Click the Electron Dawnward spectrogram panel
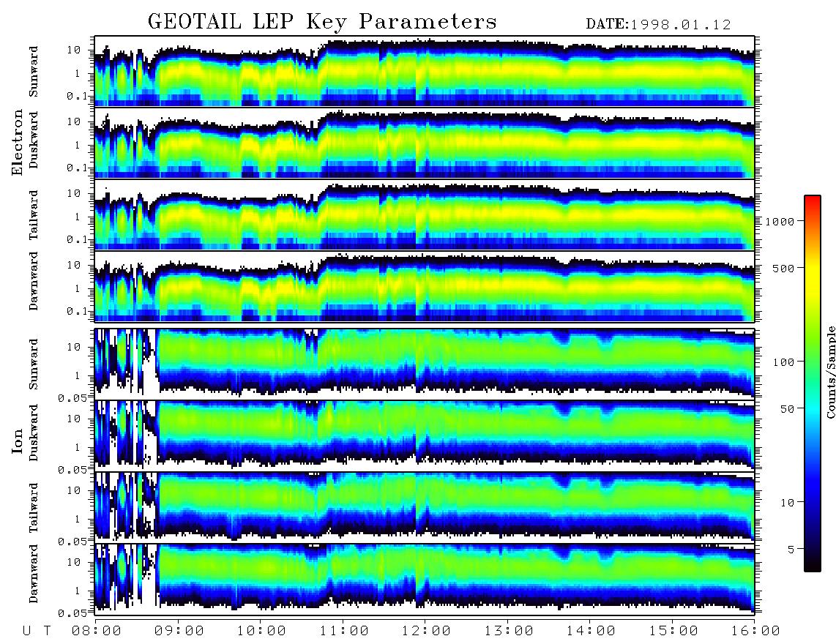 (425, 286)
